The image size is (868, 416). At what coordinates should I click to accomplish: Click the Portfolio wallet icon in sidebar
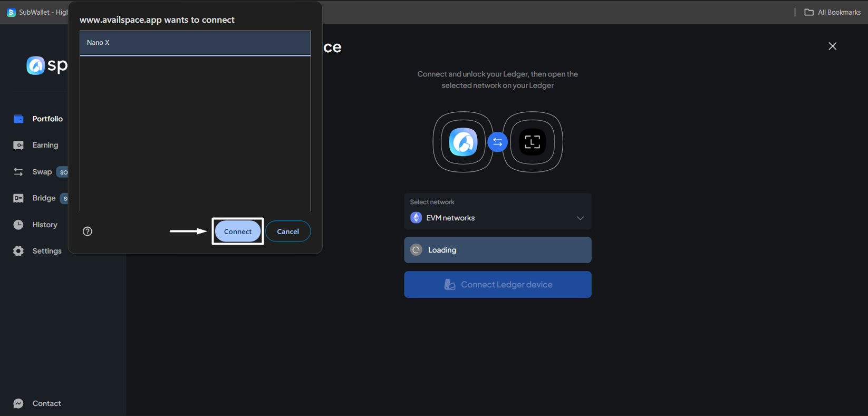tap(18, 119)
